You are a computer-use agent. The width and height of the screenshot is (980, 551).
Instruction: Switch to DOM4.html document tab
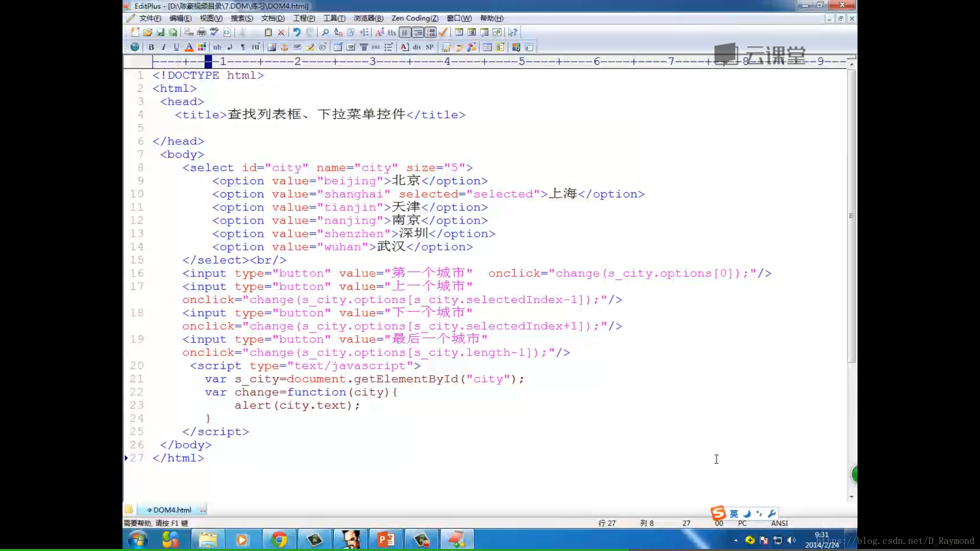coord(171,510)
